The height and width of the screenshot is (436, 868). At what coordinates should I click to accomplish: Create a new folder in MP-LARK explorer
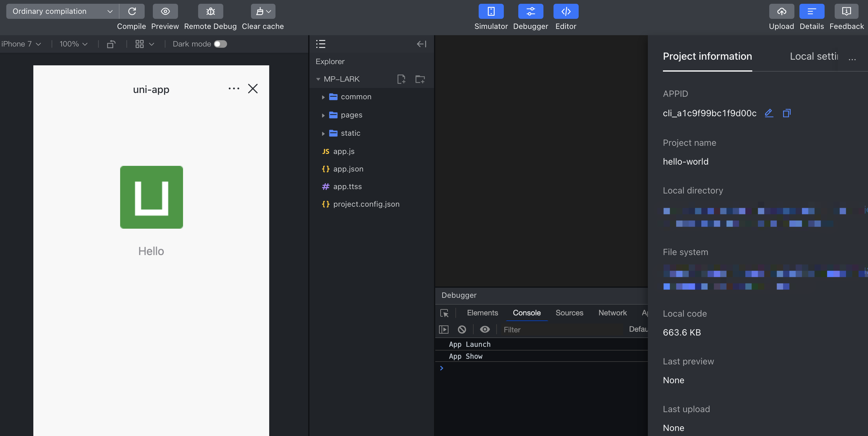420,79
